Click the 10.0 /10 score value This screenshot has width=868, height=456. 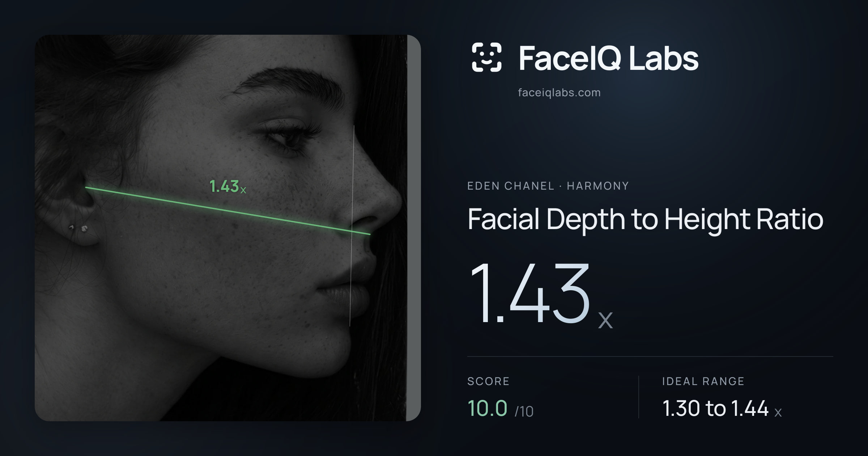(x=501, y=409)
